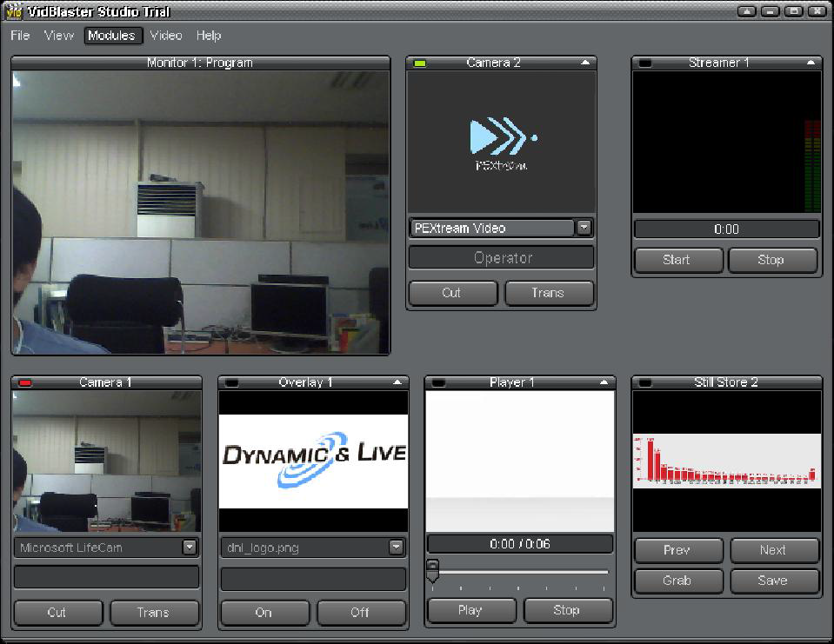Toggle the red Camera 1 live indicator
Image resolution: width=834 pixels, height=644 pixels.
pos(25,382)
